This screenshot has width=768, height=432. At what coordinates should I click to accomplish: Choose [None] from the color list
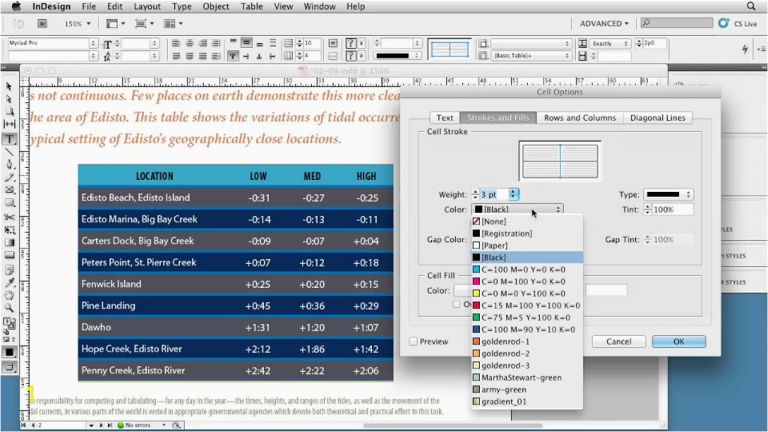(x=527, y=221)
